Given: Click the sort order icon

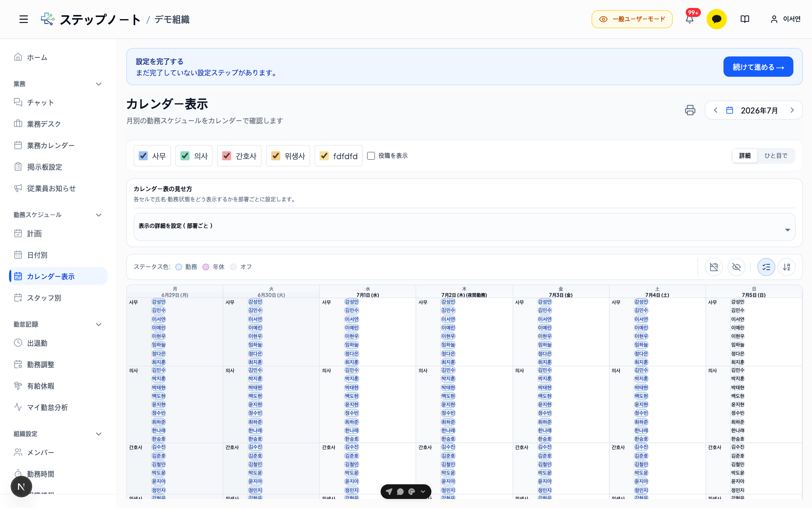Looking at the screenshot, I should click(787, 267).
